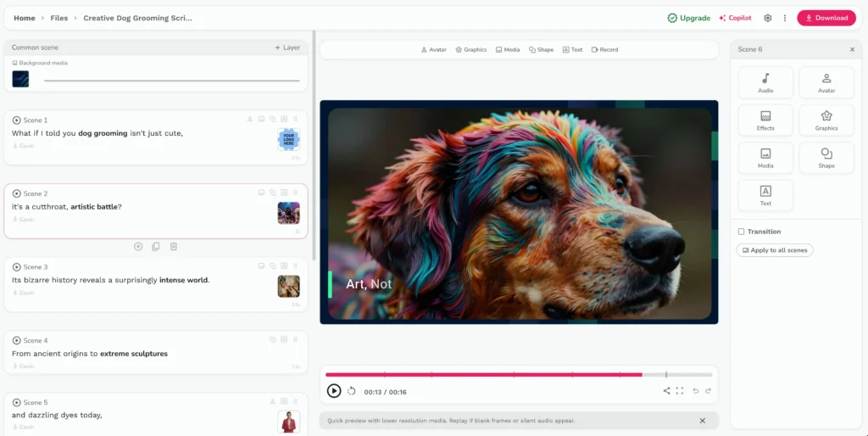Screen dimensions: 868x436
Task: Add a Layer to common scene
Action: coord(287,48)
